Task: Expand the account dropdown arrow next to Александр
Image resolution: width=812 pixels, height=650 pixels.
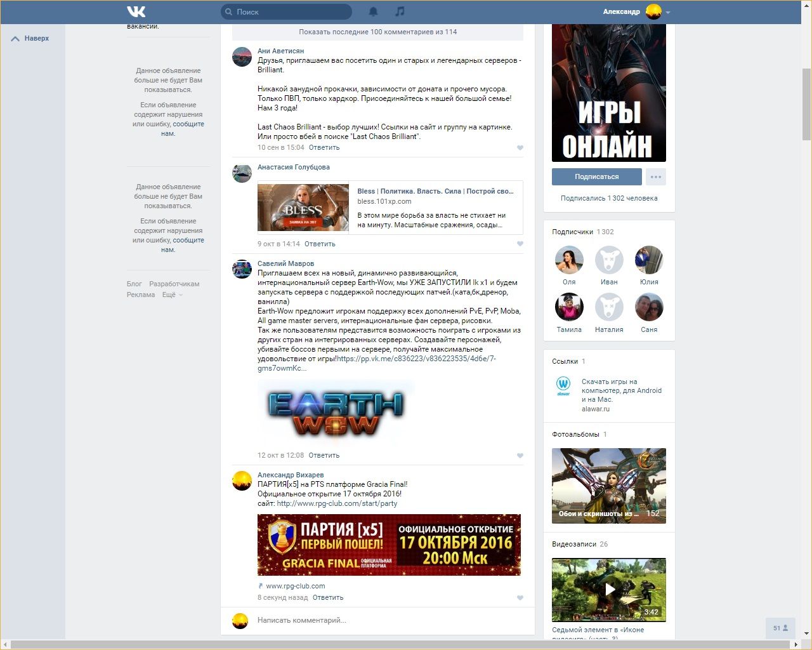Action: [x=668, y=12]
